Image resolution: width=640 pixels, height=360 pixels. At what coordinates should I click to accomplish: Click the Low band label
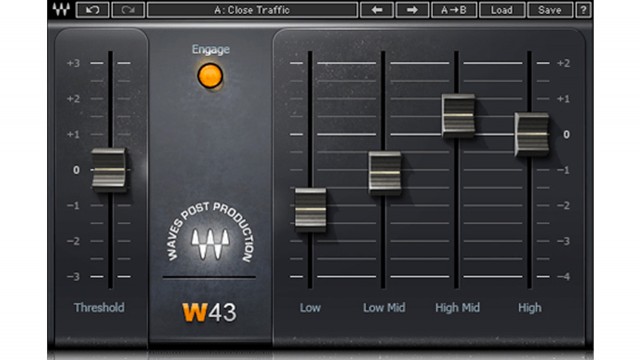click(310, 308)
